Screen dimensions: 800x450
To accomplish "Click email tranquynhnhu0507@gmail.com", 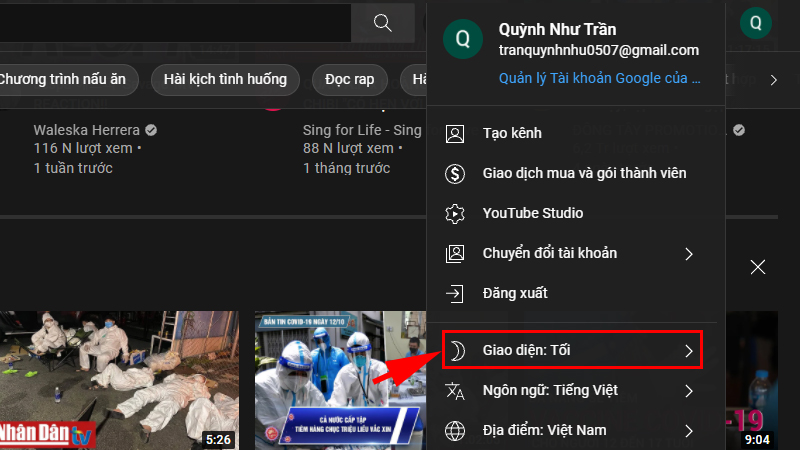I will (x=599, y=50).
